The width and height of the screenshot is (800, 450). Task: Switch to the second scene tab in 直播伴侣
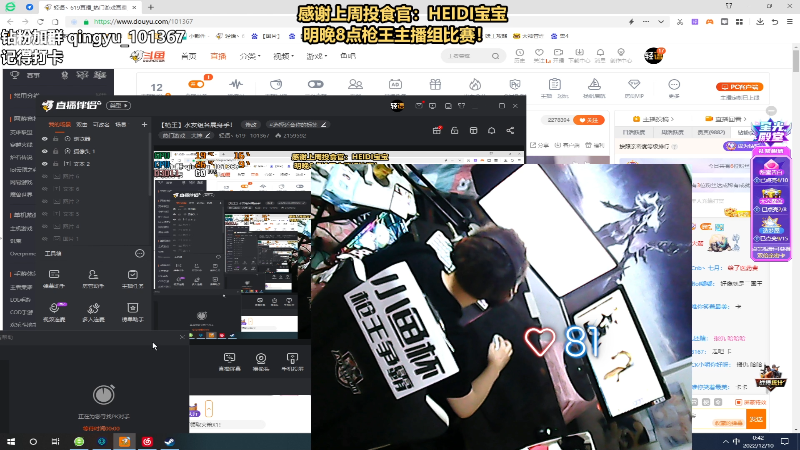point(82,124)
